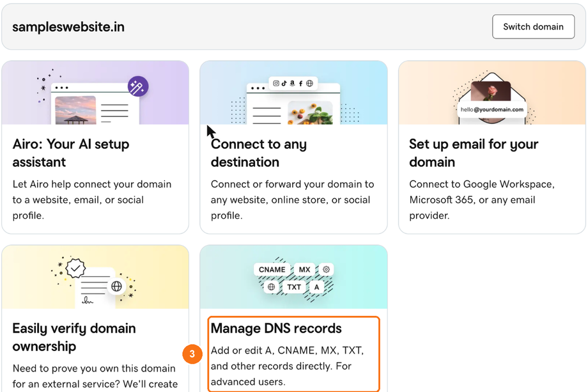Viewport: 588px width, 392px height.
Task: Click the Airo magic wand icon
Action: click(138, 86)
